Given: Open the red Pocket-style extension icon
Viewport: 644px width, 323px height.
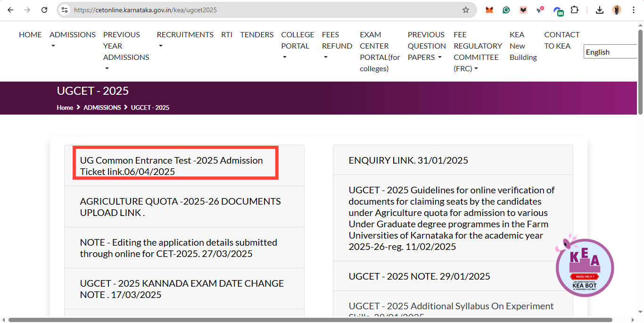Looking at the screenshot, I should 523,10.
